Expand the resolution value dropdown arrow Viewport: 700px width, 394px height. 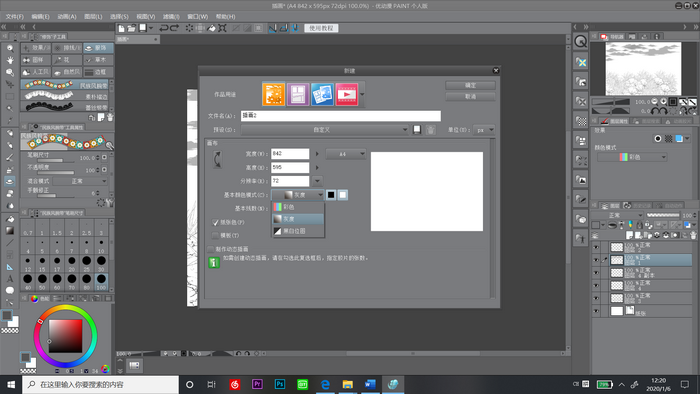pos(317,181)
